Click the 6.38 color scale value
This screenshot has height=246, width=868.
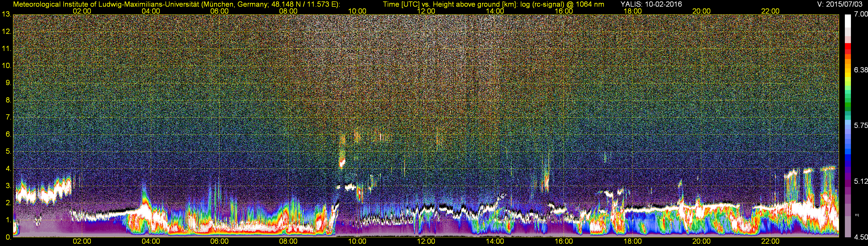pos(861,70)
